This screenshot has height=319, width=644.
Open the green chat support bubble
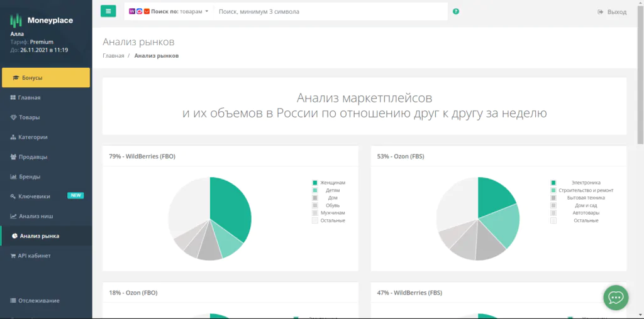coord(616,298)
